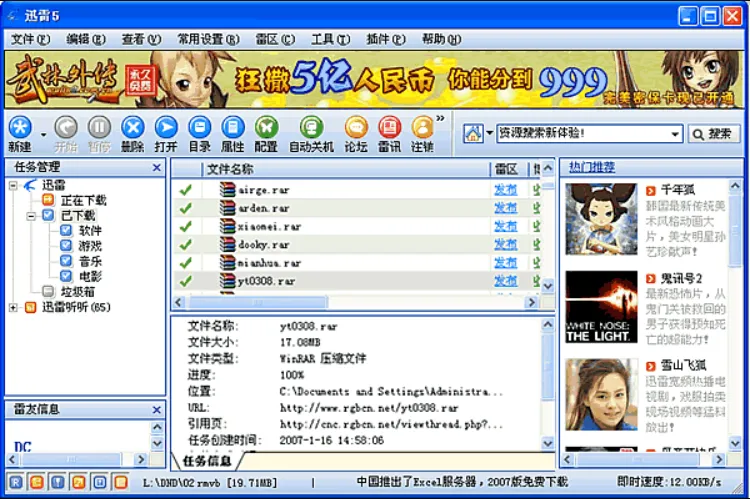Close the 雷友信息 panel
The height and width of the screenshot is (499, 750).
(156, 410)
